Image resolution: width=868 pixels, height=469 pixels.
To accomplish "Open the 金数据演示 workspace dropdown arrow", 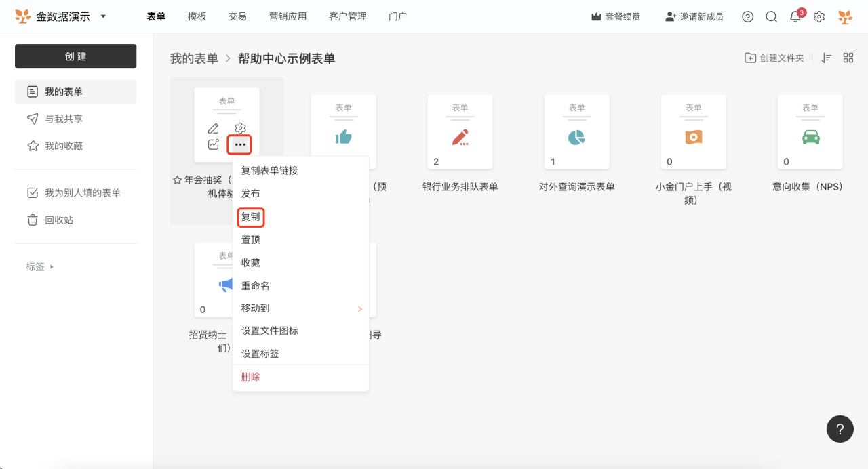I will (x=103, y=16).
